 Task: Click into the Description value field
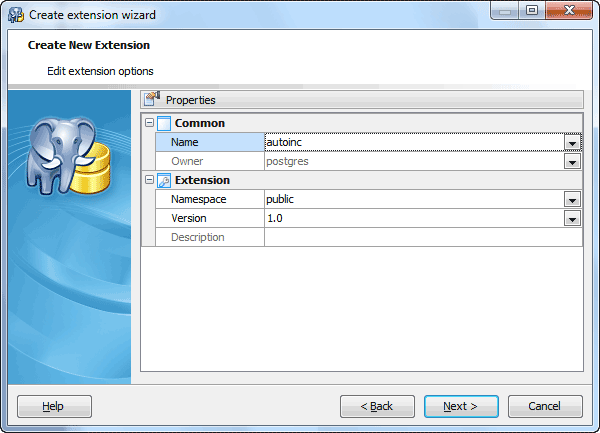[x=422, y=238]
